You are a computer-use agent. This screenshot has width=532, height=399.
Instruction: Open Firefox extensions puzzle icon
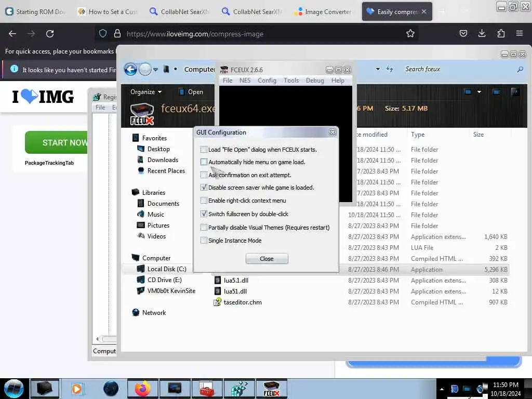click(501, 33)
